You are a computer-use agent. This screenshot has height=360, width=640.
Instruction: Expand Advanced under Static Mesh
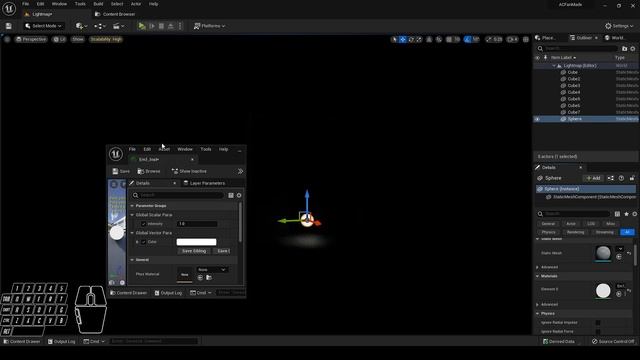(538, 267)
